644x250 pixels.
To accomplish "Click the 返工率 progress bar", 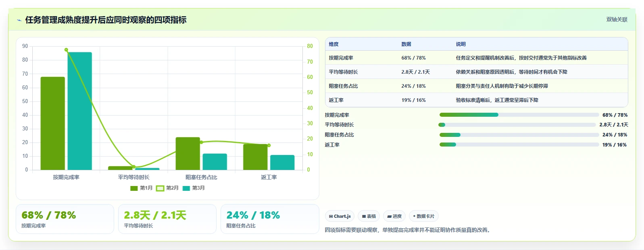I will 519,145.
